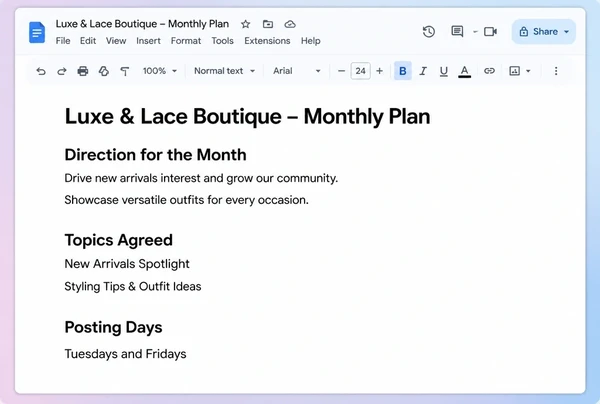Open more toolbar options (three dots)
The width and height of the screenshot is (600, 404).
pos(556,71)
